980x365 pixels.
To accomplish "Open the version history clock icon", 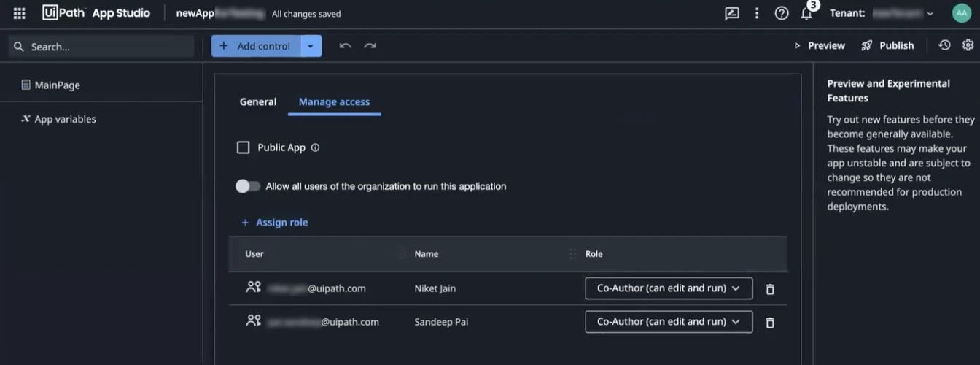I will [944, 45].
